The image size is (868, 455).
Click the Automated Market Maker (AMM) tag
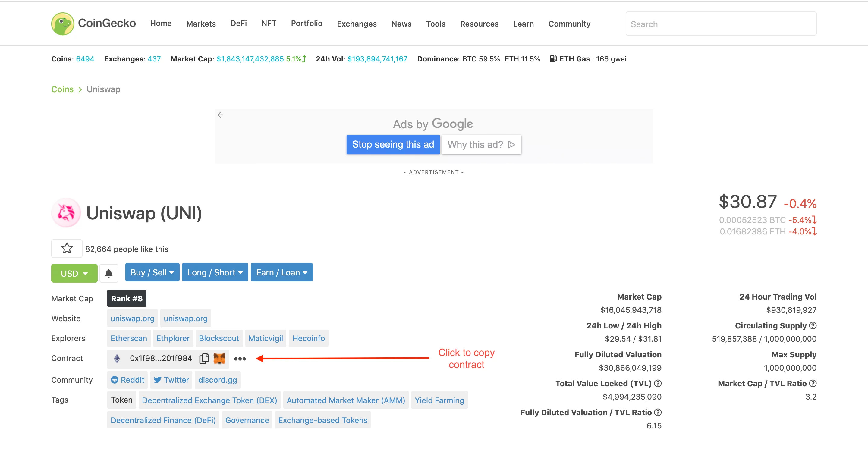[x=346, y=400]
